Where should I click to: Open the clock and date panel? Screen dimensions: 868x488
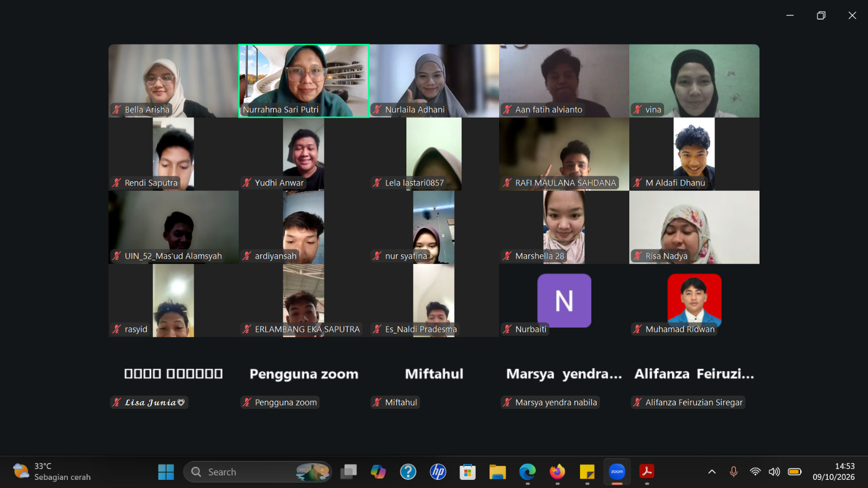834,472
